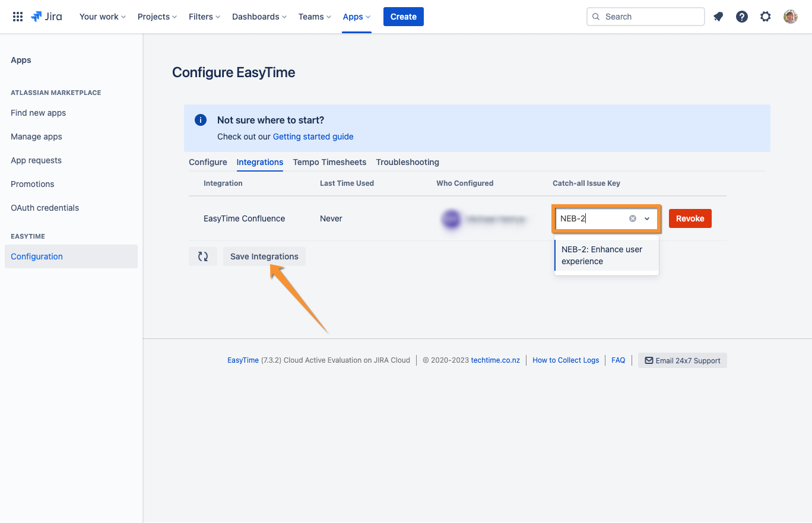Open the Filters menu

point(204,17)
